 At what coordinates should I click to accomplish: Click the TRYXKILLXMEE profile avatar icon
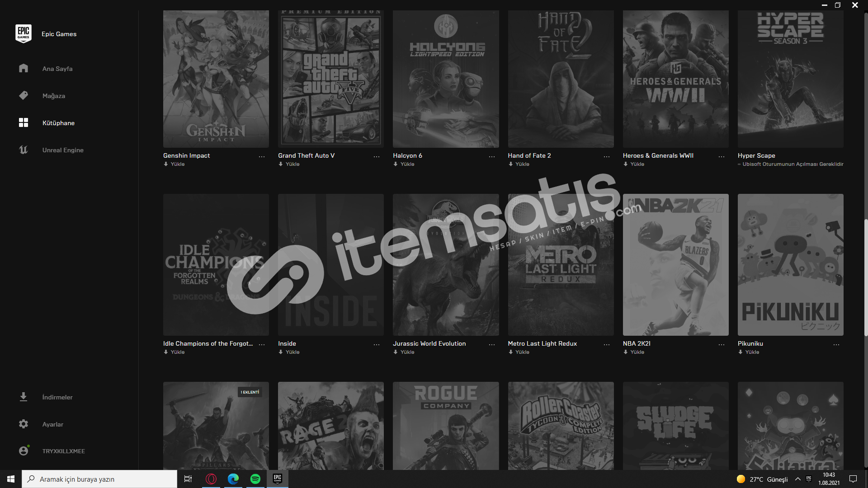[24, 451]
